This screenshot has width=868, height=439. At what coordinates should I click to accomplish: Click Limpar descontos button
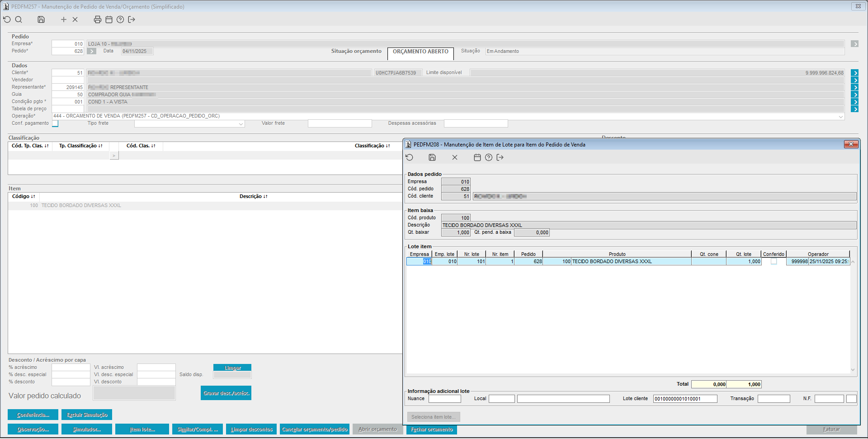pos(252,429)
